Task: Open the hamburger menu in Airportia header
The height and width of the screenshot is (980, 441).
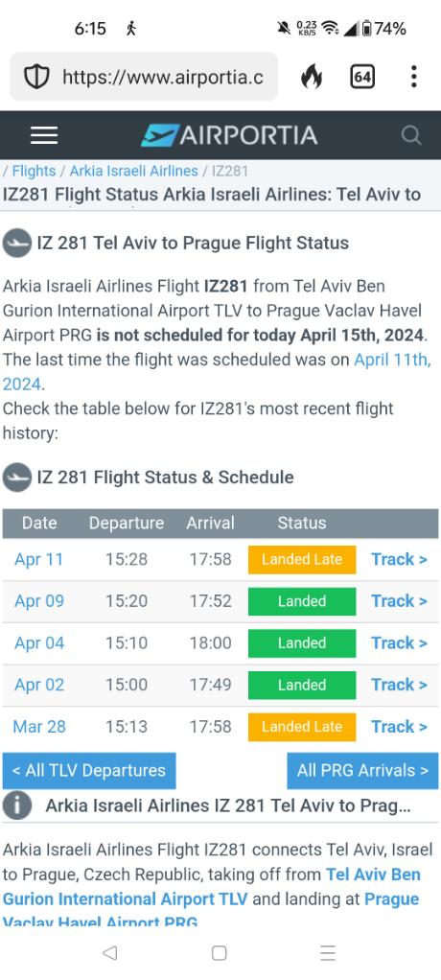Action: (x=44, y=135)
